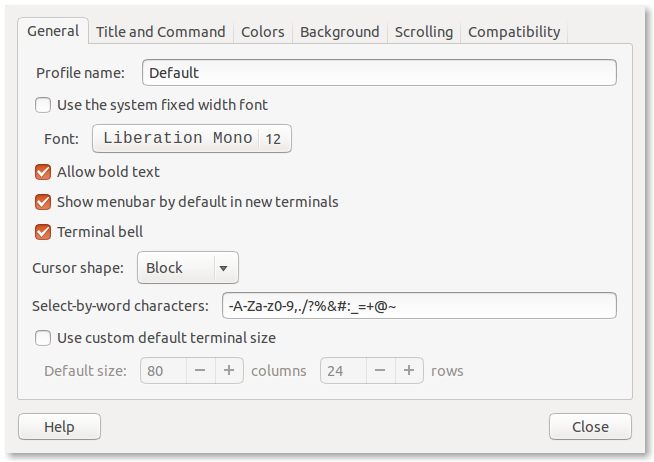Click the Cursor shape label
Viewport: 654px width, 462px height.
tap(78, 268)
